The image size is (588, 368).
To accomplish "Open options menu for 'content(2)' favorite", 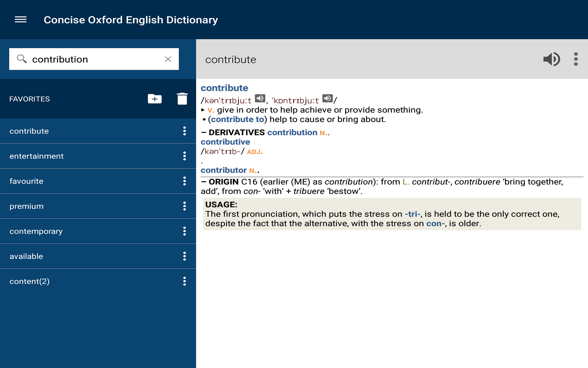I will tap(185, 281).
